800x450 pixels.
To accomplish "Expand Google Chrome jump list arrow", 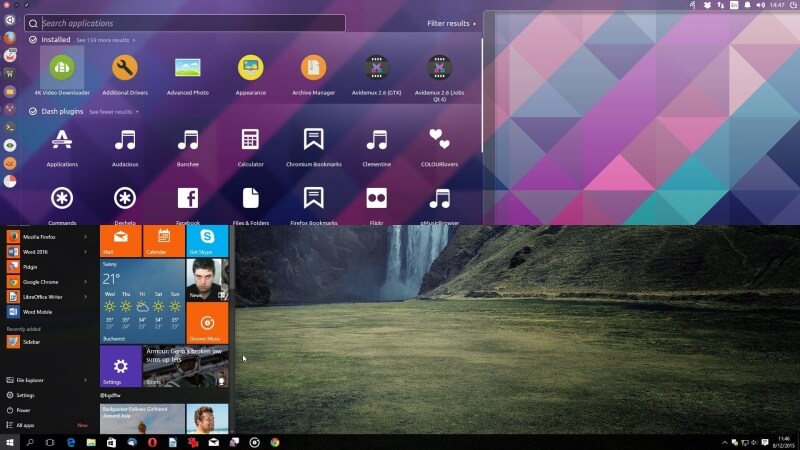I will click(x=85, y=282).
